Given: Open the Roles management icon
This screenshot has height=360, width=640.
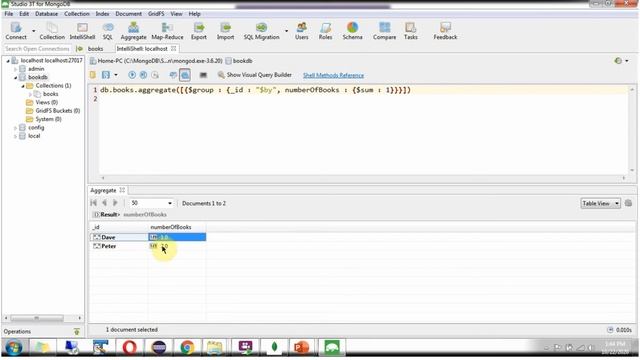Looking at the screenshot, I should pos(325,31).
